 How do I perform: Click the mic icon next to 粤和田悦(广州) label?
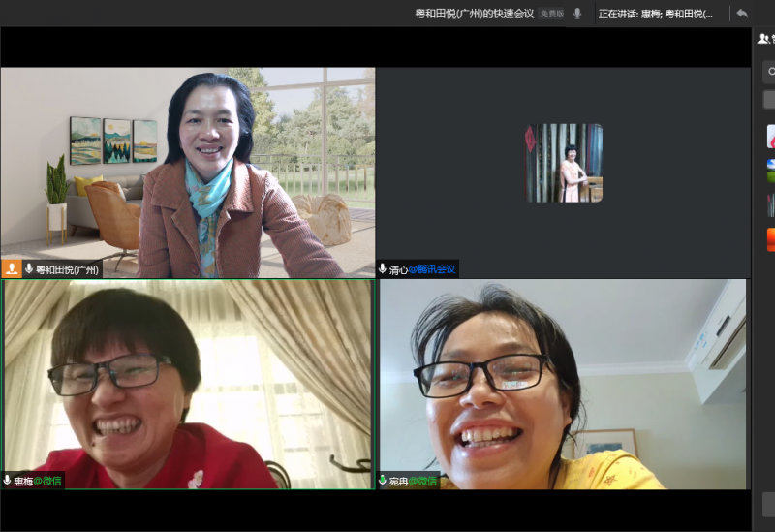(x=29, y=269)
